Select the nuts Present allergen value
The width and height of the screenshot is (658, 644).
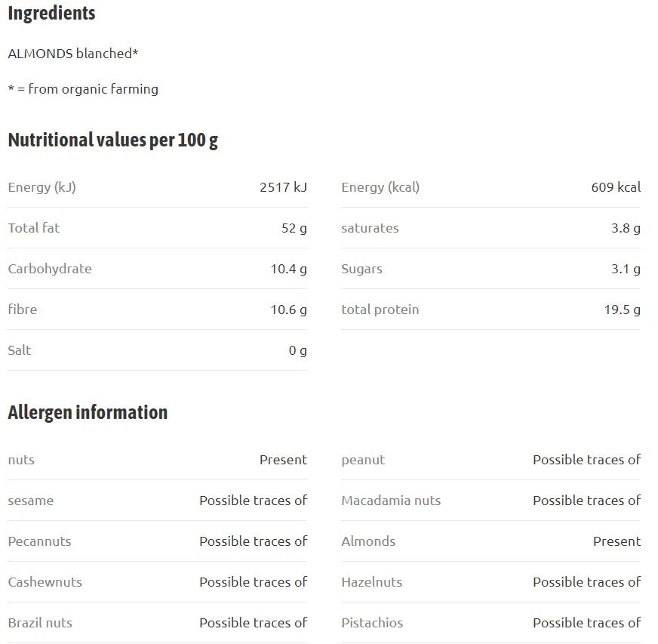(283, 460)
